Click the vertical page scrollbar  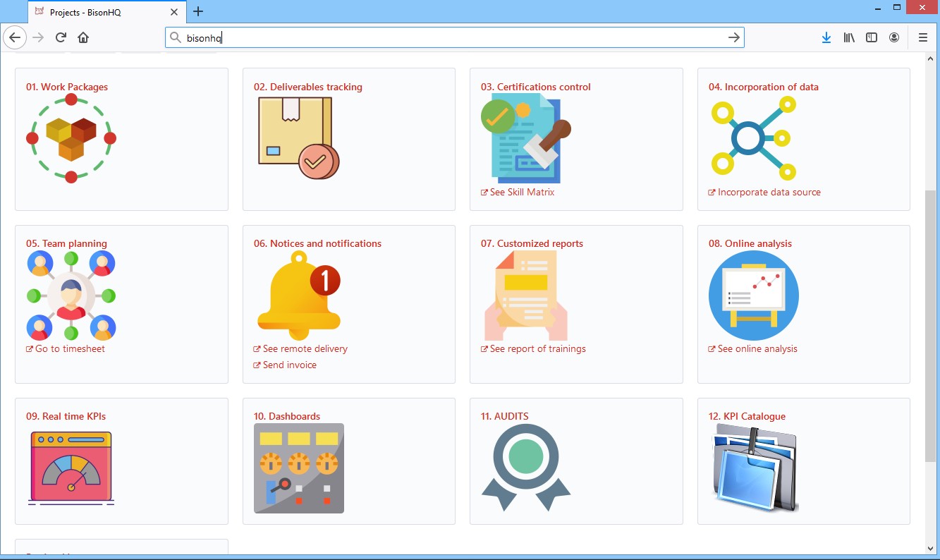point(932,324)
